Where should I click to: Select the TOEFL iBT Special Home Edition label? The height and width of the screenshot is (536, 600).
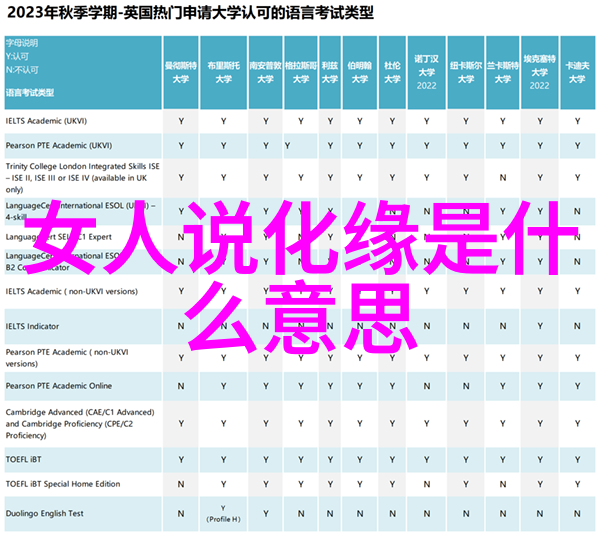pos(63,484)
